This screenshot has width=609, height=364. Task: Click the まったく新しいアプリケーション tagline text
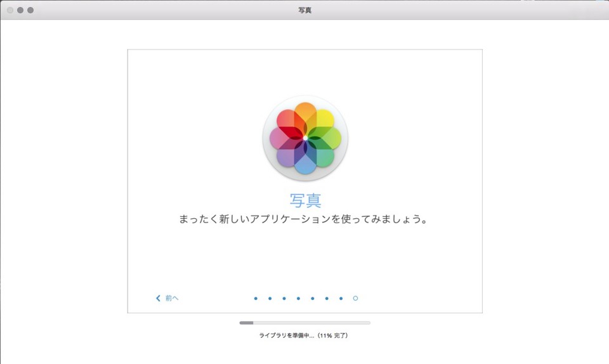pos(303,219)
